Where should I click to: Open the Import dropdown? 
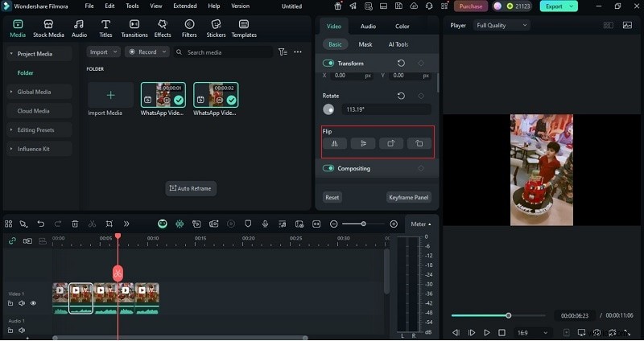(103, 51)
